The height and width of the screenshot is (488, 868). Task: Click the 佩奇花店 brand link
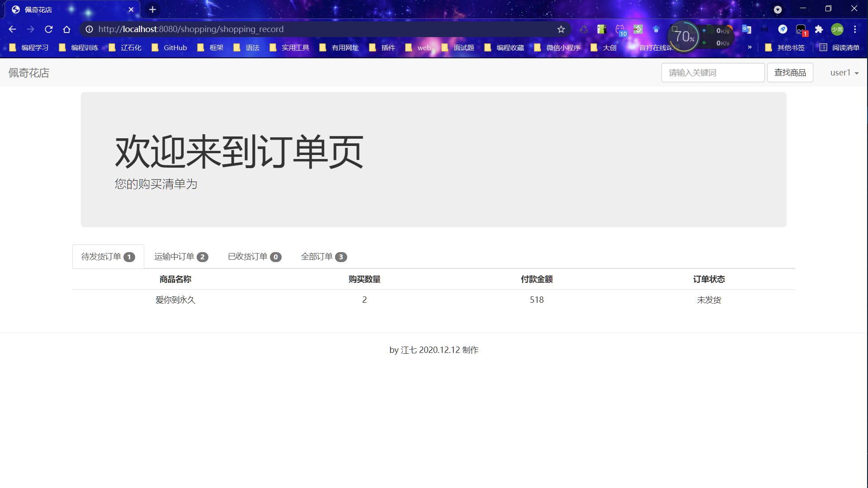[x=29, y=73]
